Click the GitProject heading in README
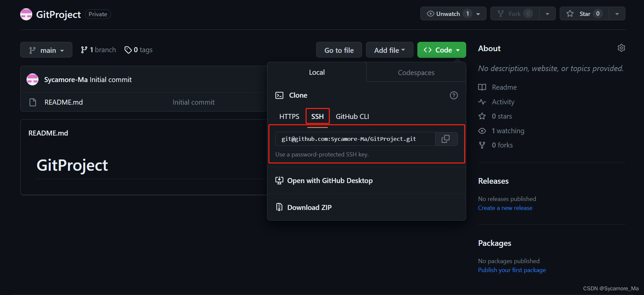This screenshot has height=295, width=644. coord(72,165)
